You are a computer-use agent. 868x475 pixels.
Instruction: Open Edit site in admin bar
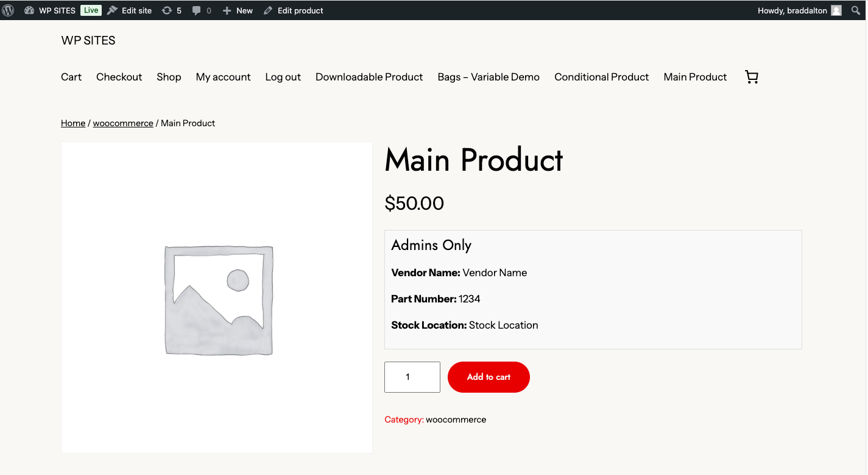click(x=130, y=10)
